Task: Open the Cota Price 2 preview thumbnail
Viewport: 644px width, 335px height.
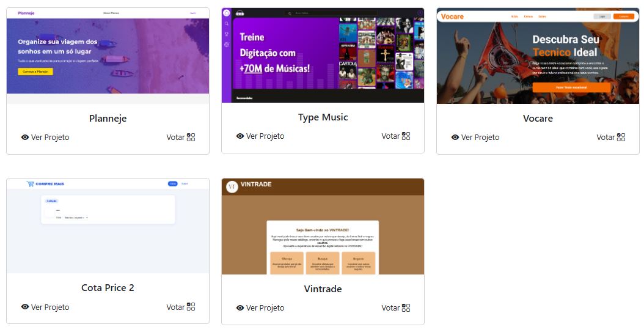Action: click(x=108, y=226)
